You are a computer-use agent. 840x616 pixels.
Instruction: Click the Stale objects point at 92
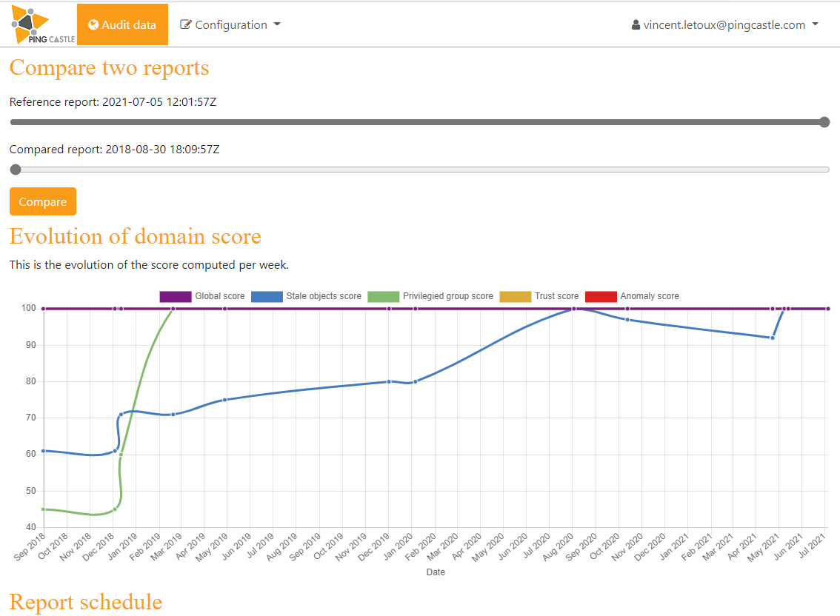coord(773,338)
